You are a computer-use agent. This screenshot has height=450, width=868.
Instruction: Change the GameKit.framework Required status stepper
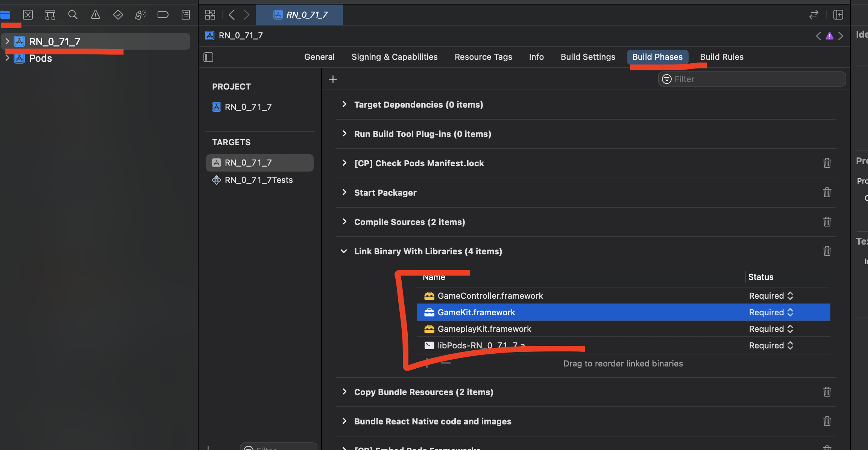point(790,312)
